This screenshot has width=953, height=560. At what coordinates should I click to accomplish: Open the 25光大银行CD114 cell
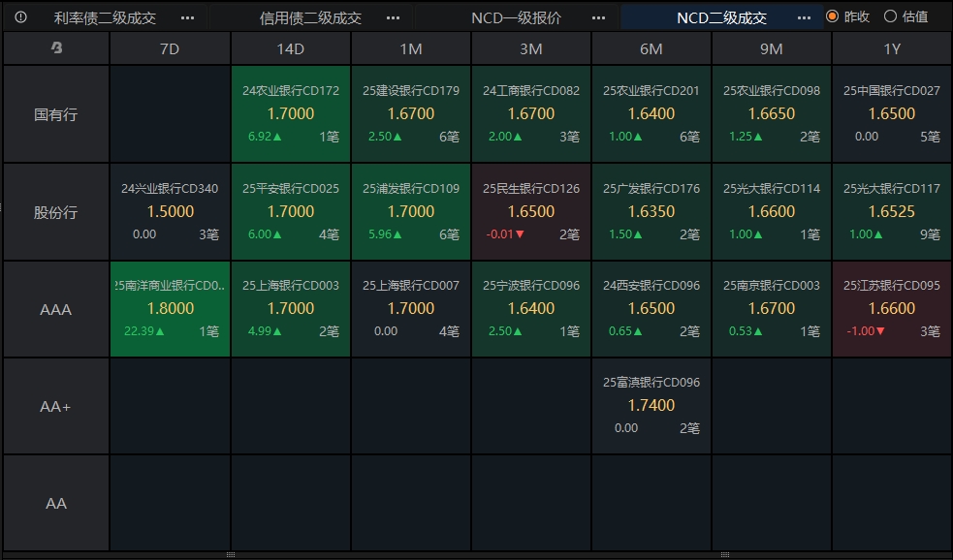(x=772, y=212)
